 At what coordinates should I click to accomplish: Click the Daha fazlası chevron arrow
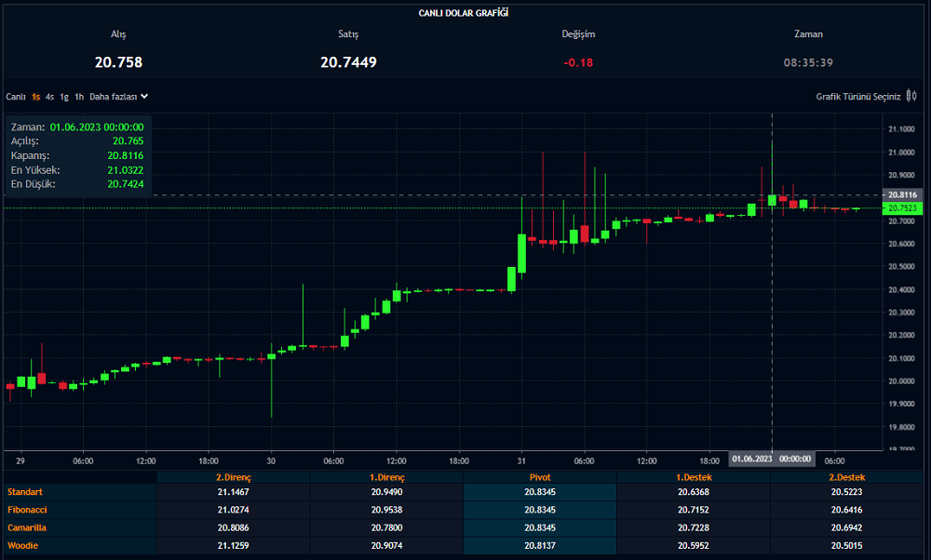(x=144, y=96)
